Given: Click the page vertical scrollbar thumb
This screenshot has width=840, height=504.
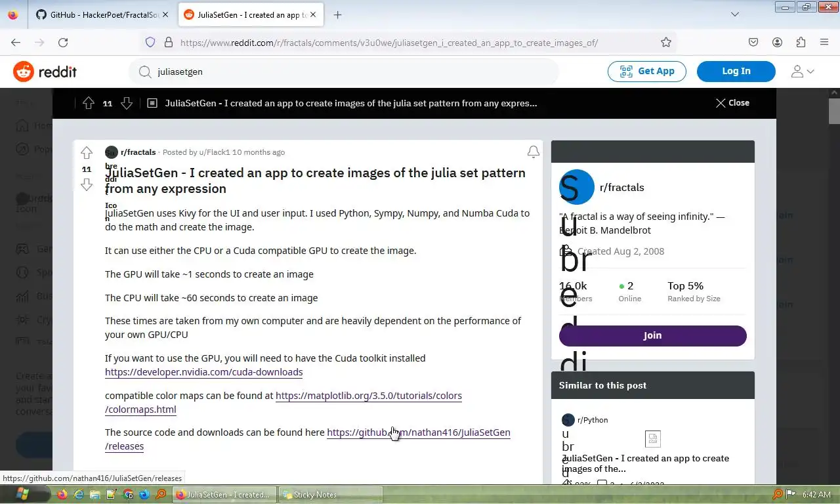Looking at the screenshot, I should click(834, 111).
